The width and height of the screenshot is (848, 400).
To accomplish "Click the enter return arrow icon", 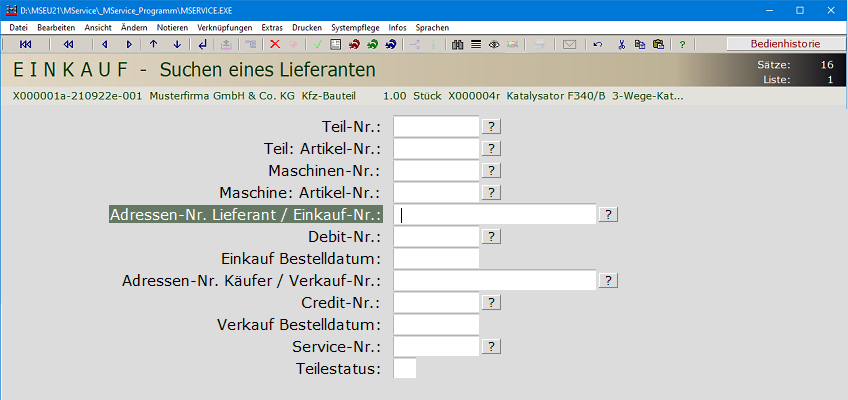I will 204,44.
